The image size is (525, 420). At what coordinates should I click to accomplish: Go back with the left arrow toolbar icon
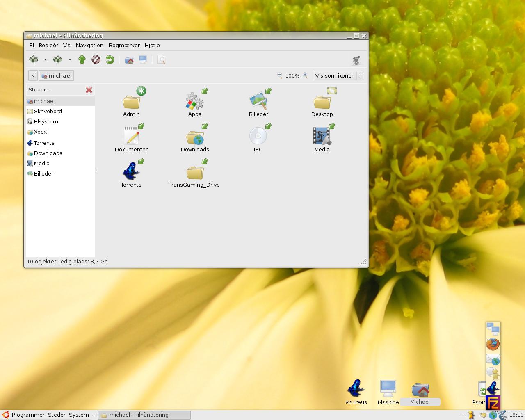34,59
